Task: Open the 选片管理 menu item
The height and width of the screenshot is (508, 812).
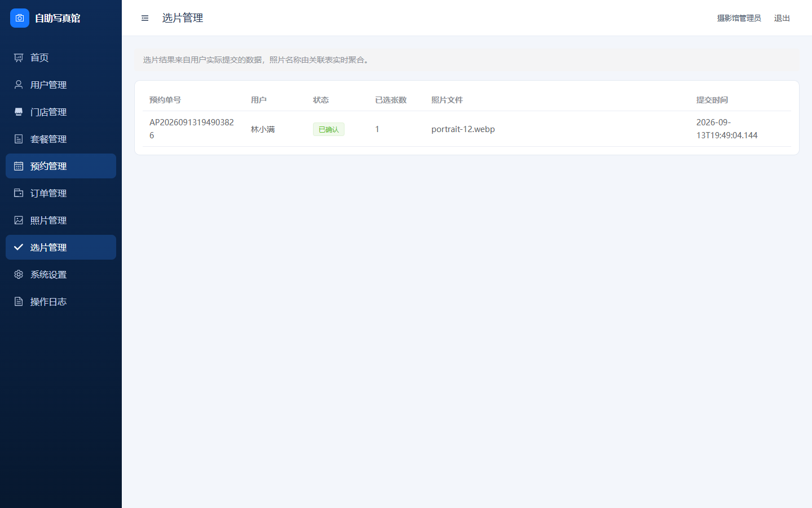Action: click(61, 247)
